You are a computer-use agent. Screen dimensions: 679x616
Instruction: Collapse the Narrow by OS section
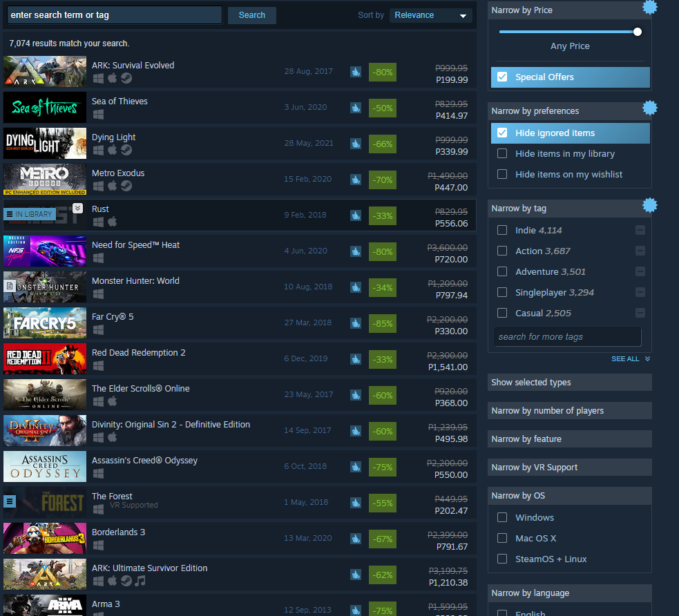coord(569,496)
